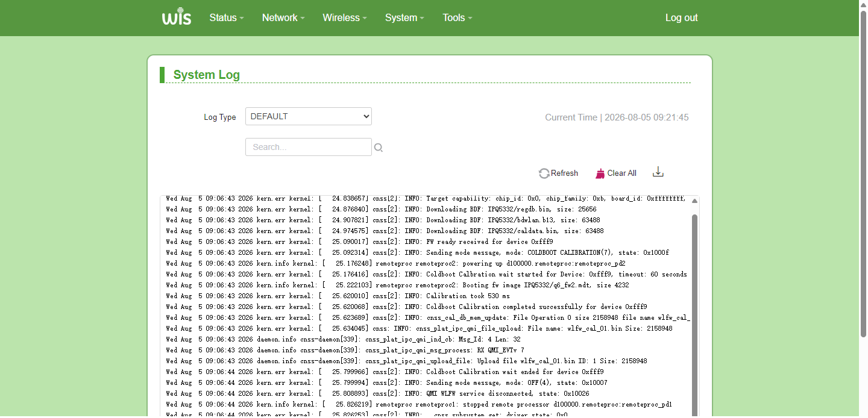Select the 'cnss_cal_db_mem_update' log line
The height and width of the screenshot is (418, 868).
click(428, 317)
